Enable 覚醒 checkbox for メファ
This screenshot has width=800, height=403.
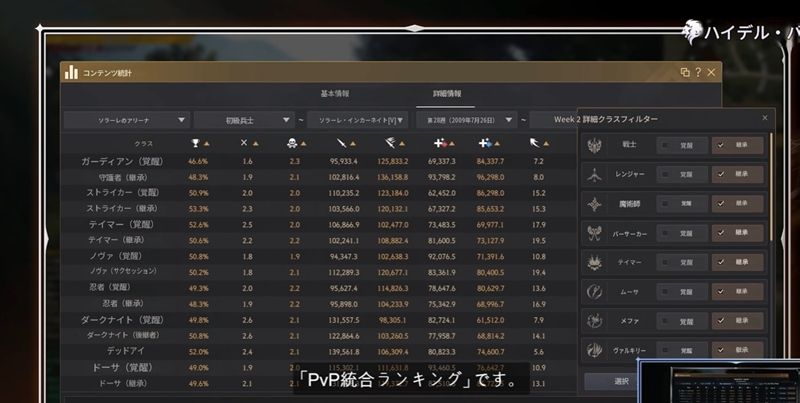664,321
